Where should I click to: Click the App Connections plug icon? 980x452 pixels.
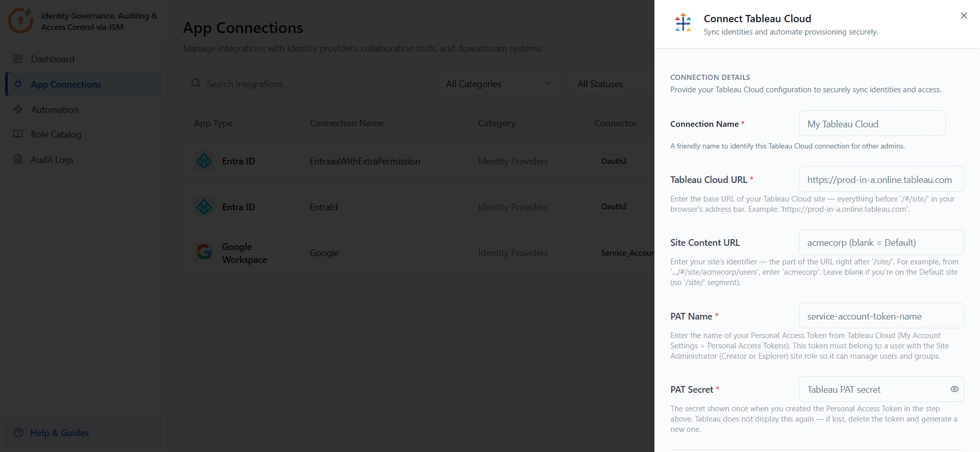(18, 84)
